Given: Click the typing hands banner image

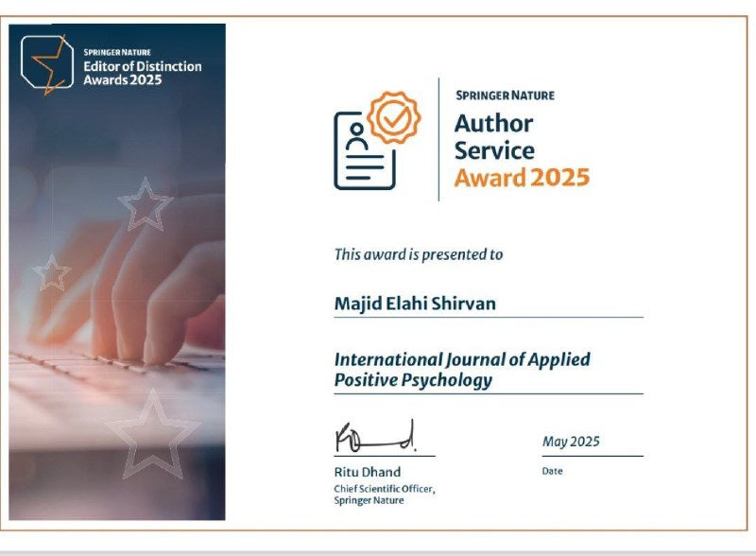Looking at the screenshot, I should (x=117, y=271).
